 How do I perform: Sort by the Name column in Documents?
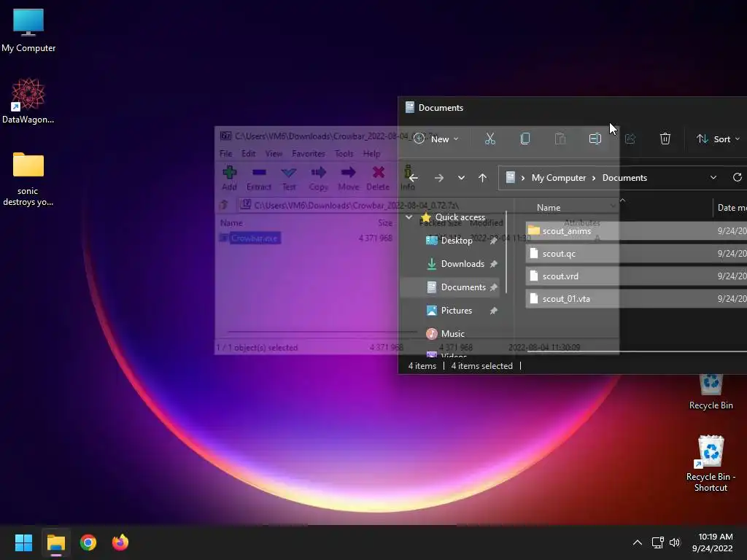click(x=549, y=208)
